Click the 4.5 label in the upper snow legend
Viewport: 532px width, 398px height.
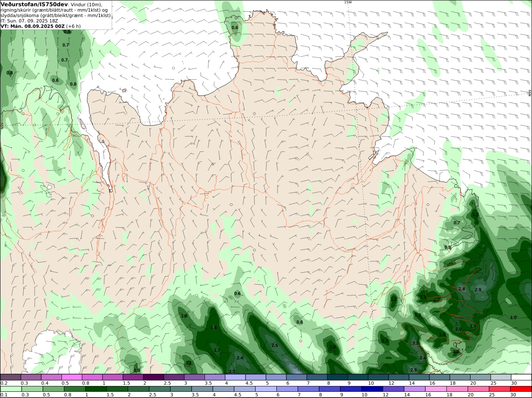point(249,383)
